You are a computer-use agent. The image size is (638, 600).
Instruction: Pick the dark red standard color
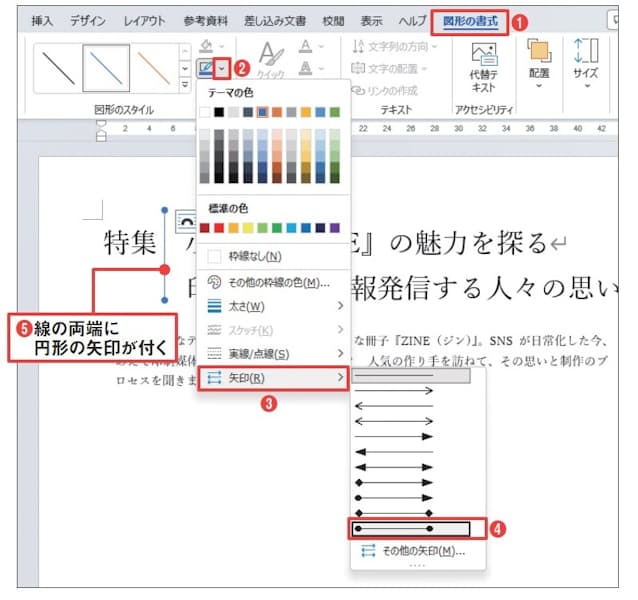(x=205, y=228)
